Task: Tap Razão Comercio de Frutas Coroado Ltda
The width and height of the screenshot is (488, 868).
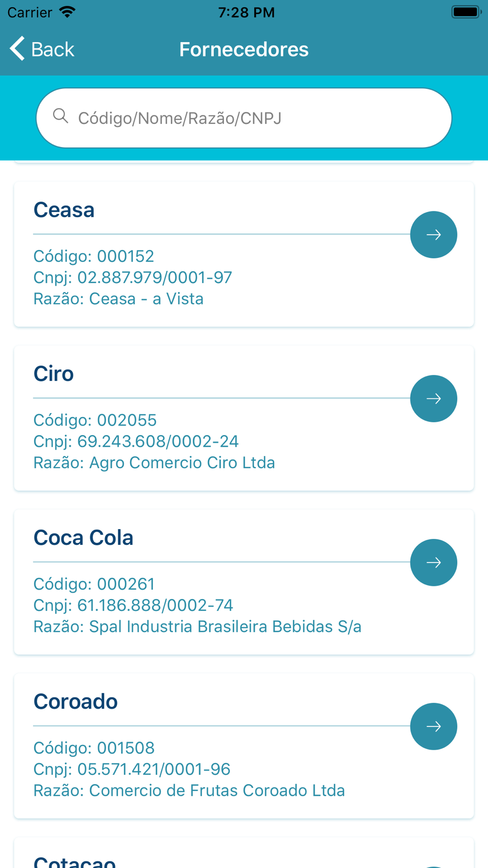Action: pyautogui.click(x=189, y=790)
